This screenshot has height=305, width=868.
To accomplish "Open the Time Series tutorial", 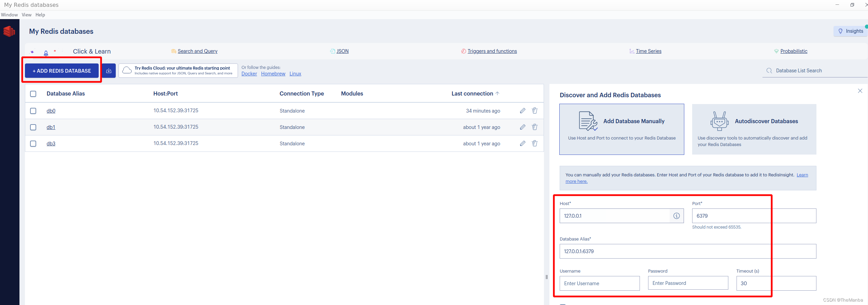I will point(648,51).
